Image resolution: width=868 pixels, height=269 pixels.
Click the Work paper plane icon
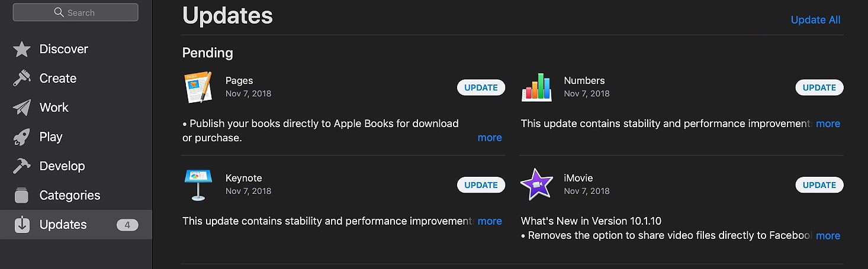[22, 108]
